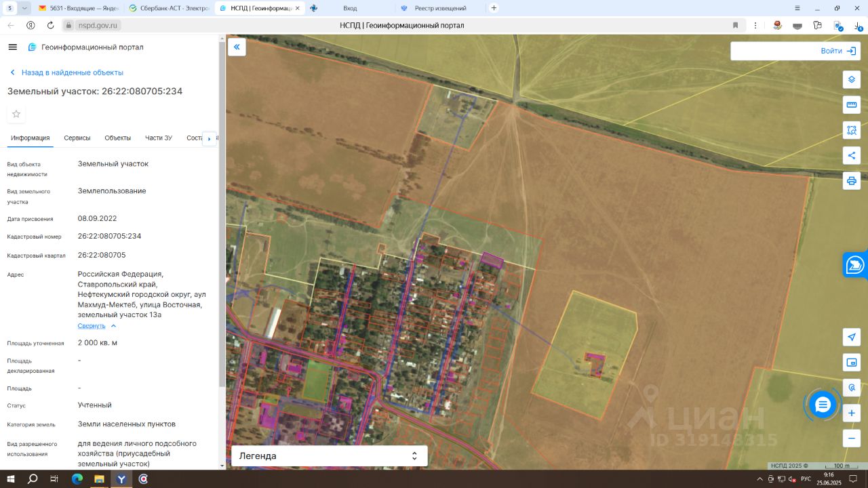The width and height of the screenshot is (868, 488).
Task: Open the blue side assistant widget
Action: tap(855, 265)
